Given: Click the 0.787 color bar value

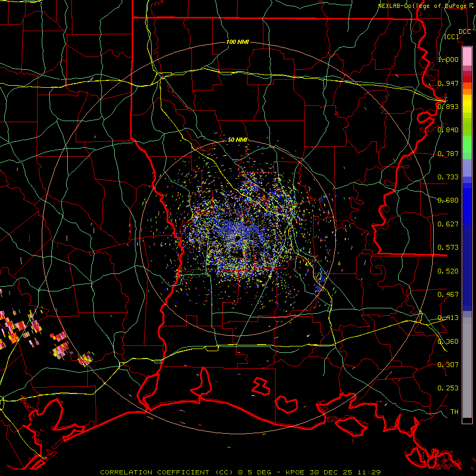Looking at the screenshot, I should [x=448, y=153].
